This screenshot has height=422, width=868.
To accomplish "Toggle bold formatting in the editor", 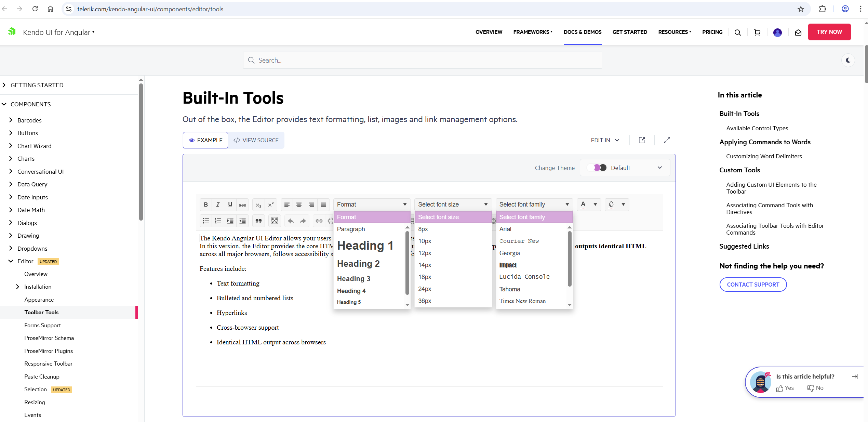I will coord(206,205).
